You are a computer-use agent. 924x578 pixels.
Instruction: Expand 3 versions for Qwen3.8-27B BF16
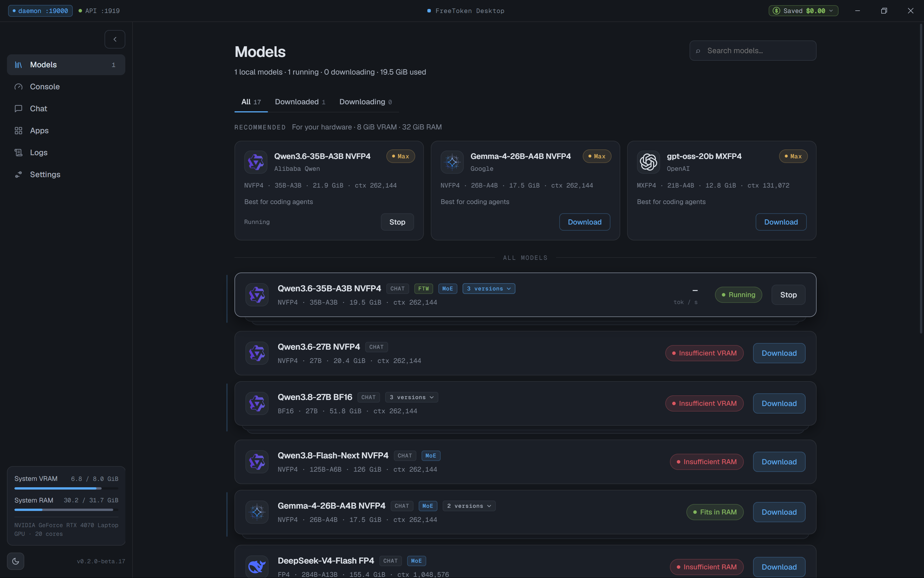(411, 397)
